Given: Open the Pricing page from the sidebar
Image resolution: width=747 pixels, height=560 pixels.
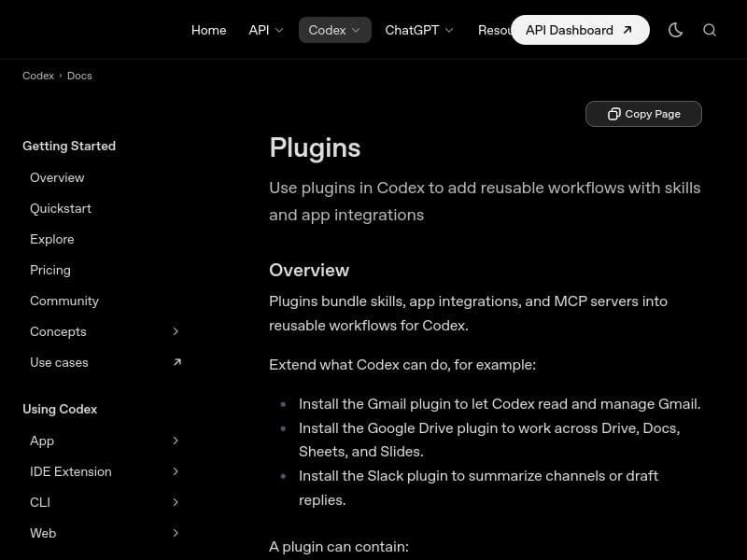Looking at the screenshot, I should click(x=50, y=270).
